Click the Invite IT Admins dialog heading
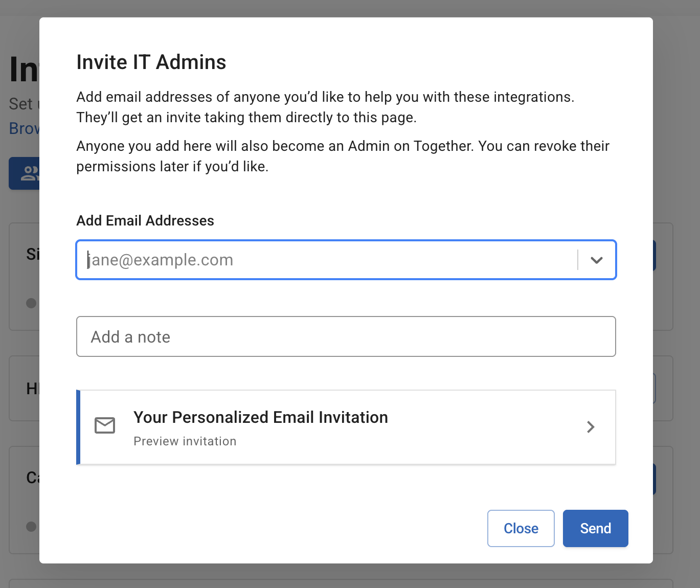Viewport: 700px width, 588px height. pyautogui.click(x=151, y=62)
